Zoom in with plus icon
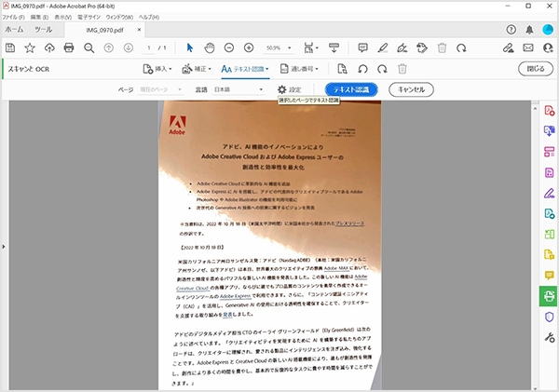 coord(249,47)
